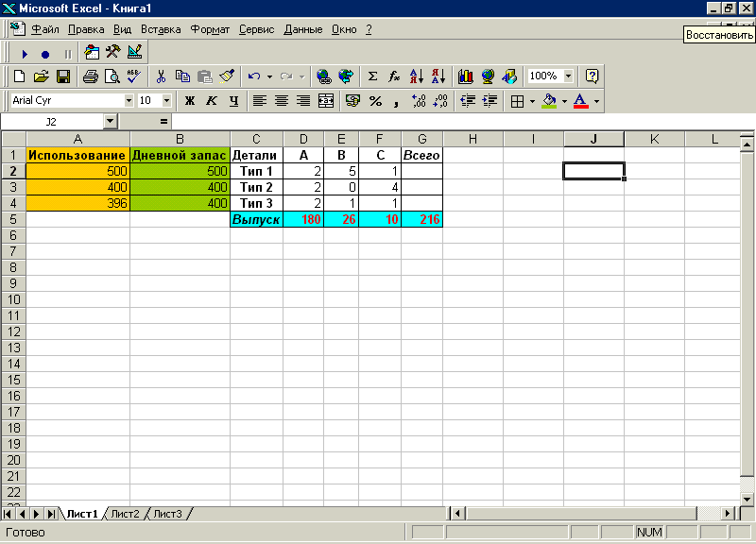This screenshot has height=544, width=756.
Task: Apply the red font color A
Action: [x=581, y=101]
